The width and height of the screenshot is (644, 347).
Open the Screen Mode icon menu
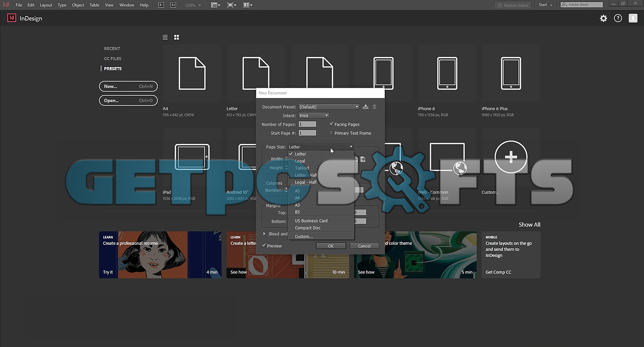point(232,5)
